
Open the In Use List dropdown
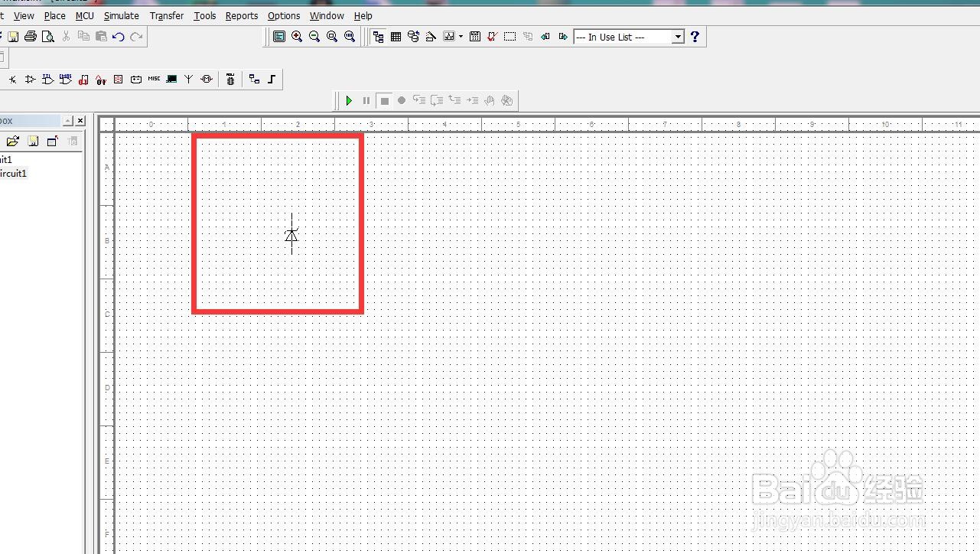(678, 37)
